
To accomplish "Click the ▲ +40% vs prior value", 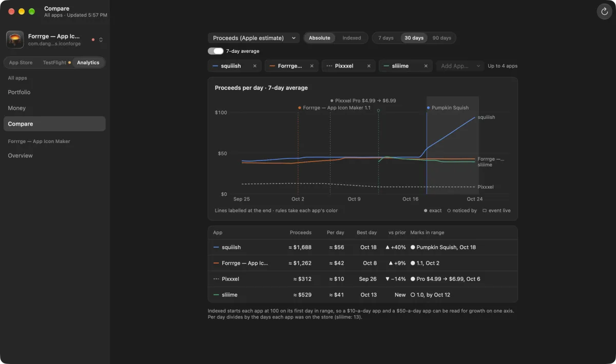I will pyautogui.click(x=395, y=247).
